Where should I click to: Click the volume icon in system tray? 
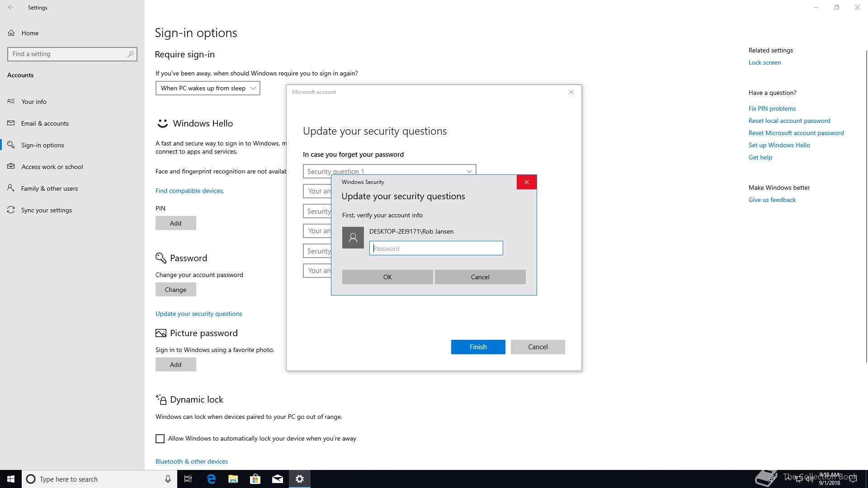[809, 479]
